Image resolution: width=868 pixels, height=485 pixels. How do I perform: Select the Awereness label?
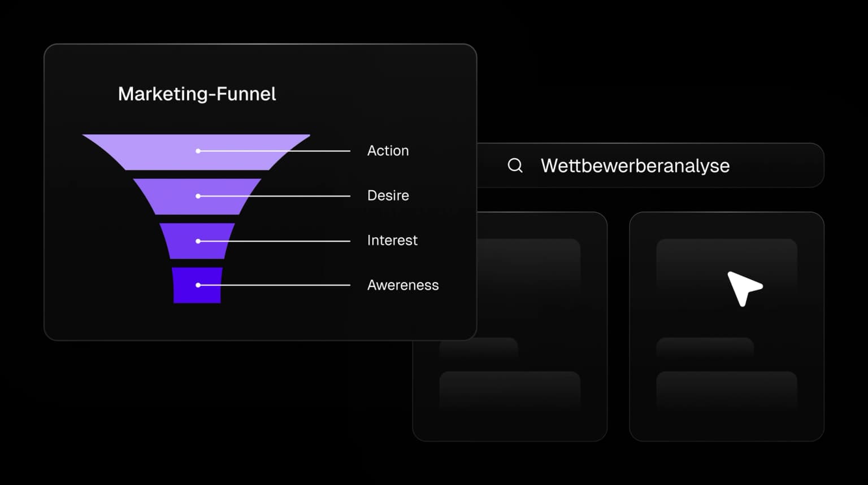(x=402, y=285)
